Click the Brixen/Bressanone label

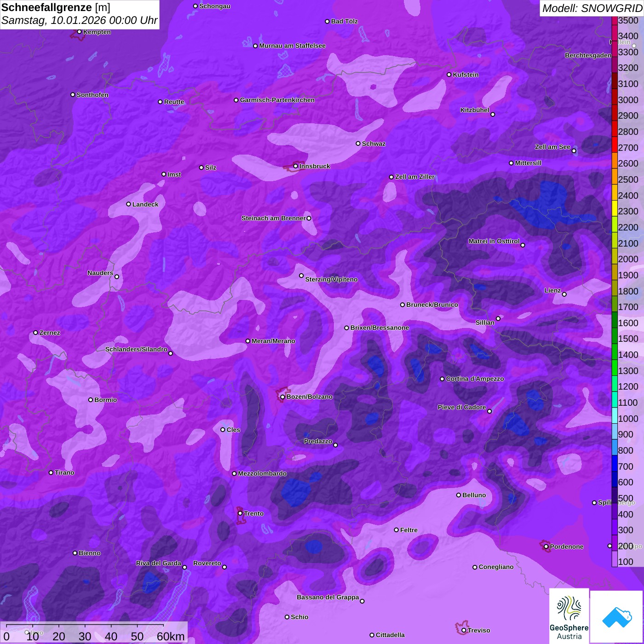click(380, 328)
